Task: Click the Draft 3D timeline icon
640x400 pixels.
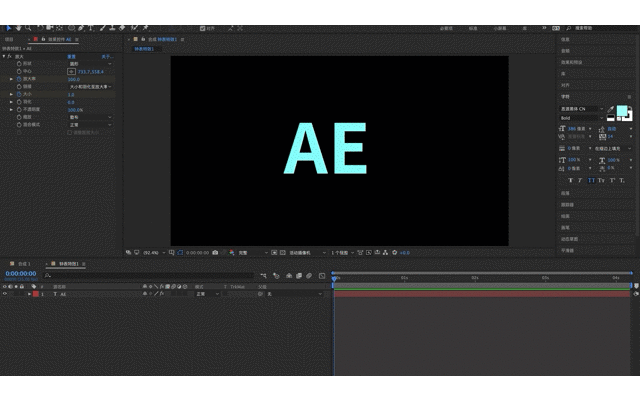Action: [276, 276]
